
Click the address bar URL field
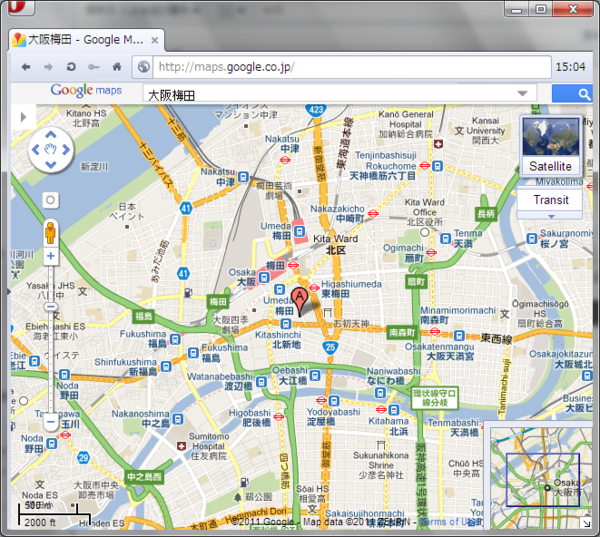(352, 67)
